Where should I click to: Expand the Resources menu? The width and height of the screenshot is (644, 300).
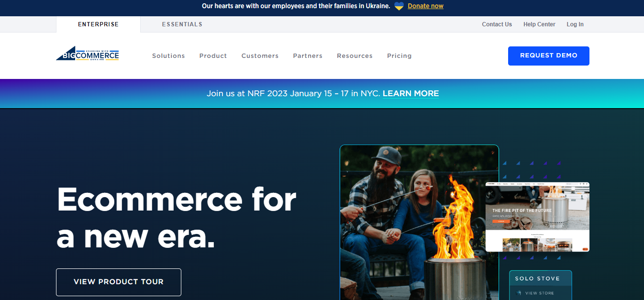355,56
